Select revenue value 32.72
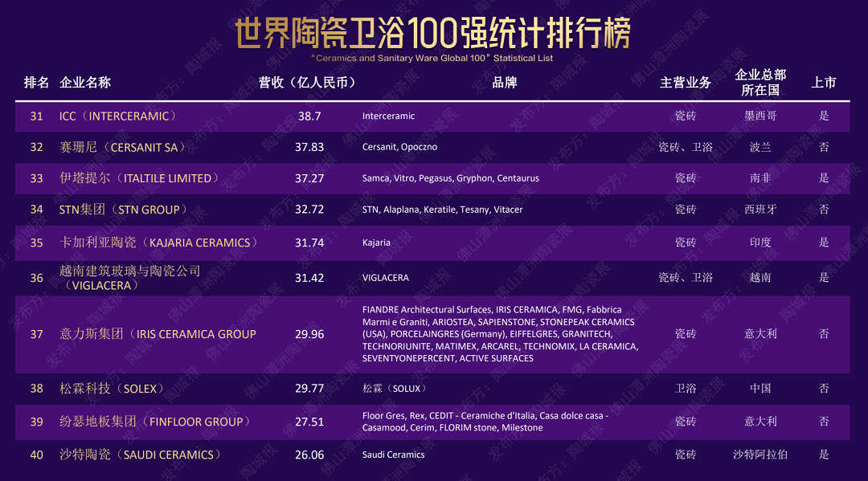Screen dimensions: 868x481 click(x=309, y=210)
